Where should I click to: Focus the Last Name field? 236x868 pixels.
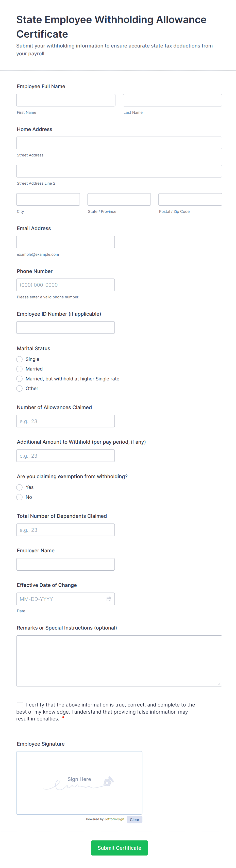click(x=172, y=100)
